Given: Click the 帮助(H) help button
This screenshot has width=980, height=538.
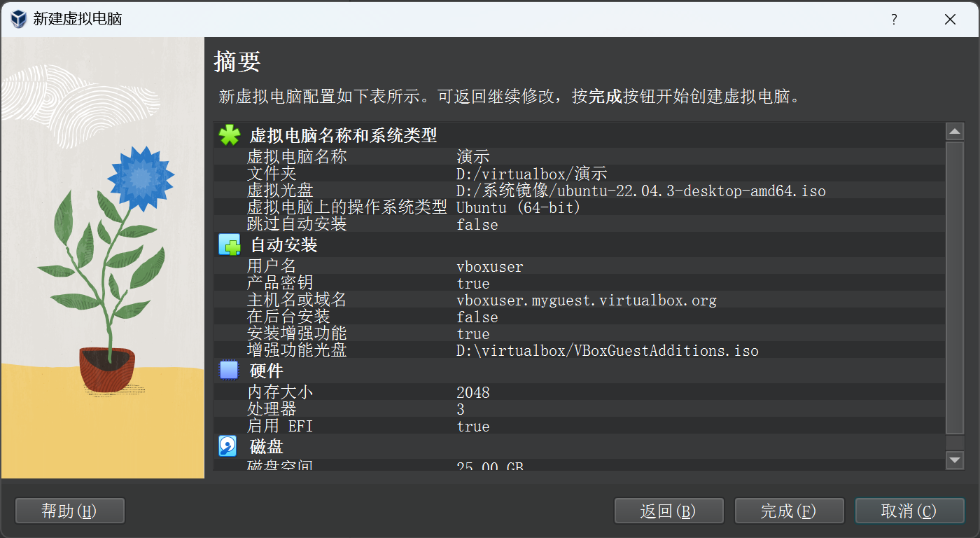Looking at the screenshot, I should click(70, 511).
